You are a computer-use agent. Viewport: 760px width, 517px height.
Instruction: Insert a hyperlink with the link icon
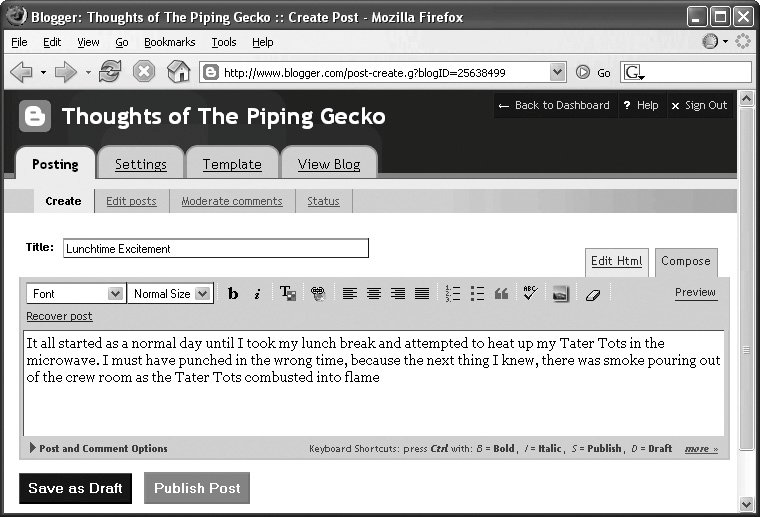coord(318,293)
